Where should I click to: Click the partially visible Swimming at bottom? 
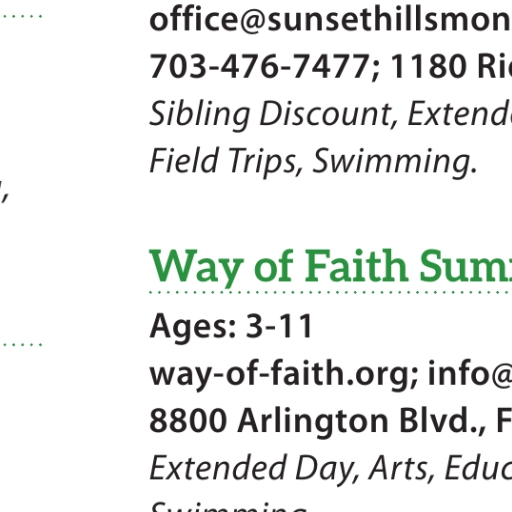tap(229, 507)
